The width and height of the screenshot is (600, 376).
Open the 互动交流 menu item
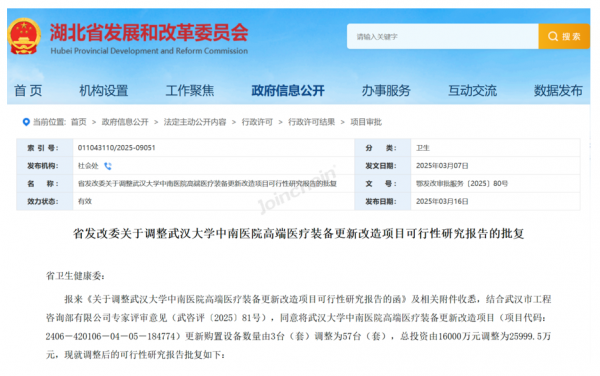(472, 91)
